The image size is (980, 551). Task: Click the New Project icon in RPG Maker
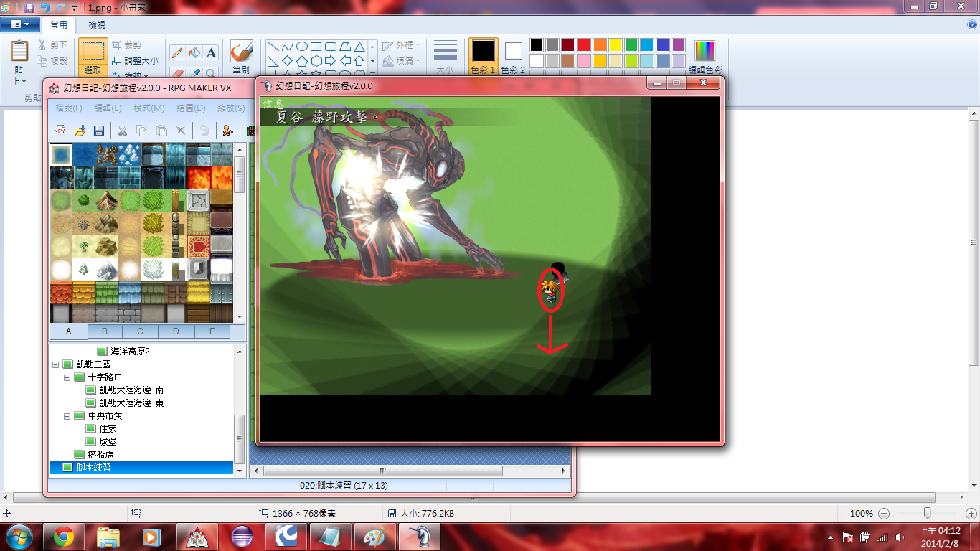click(x=60, y=131)
